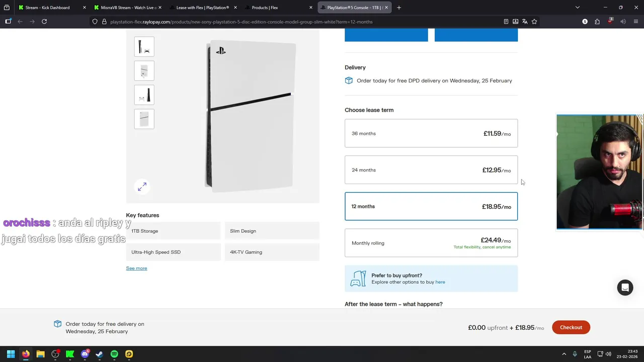Screen dimensions: 644x362
Task: Reload the current page
Action: point(44,22)
